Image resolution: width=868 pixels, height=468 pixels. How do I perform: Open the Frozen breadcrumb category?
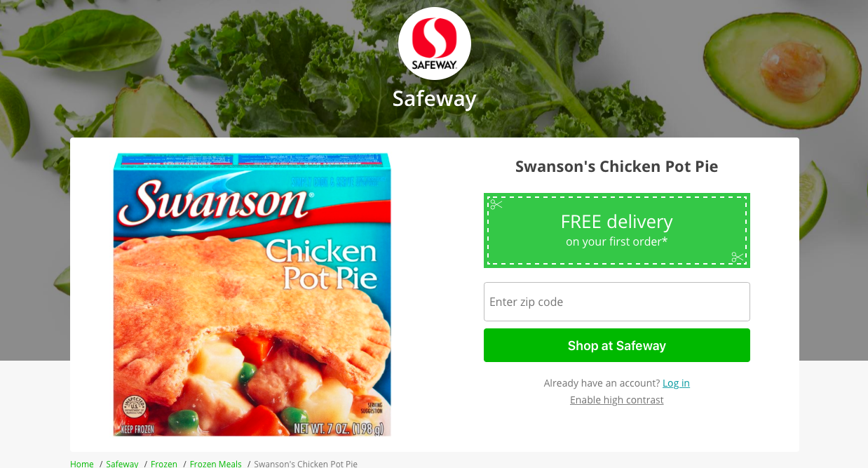click(164, 464)
